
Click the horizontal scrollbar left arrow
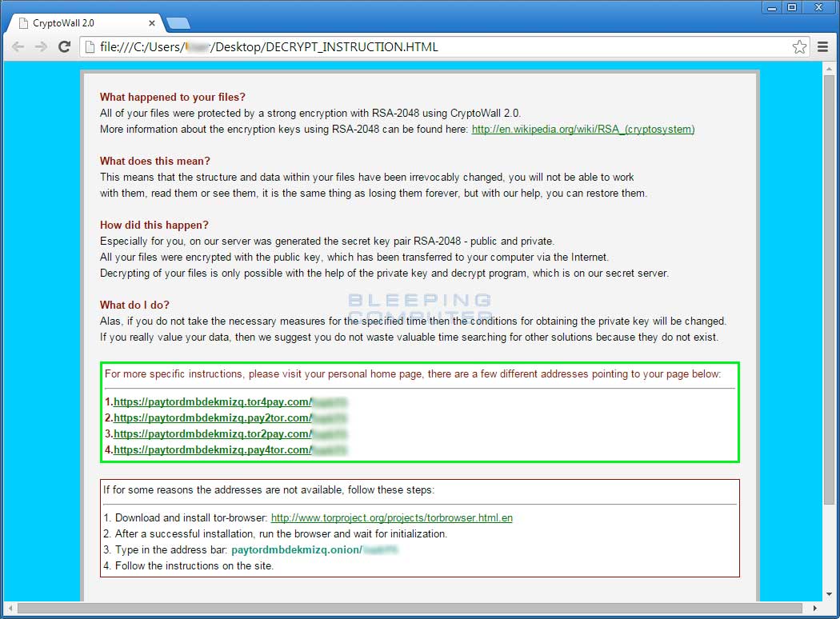[x=10, y=609]
